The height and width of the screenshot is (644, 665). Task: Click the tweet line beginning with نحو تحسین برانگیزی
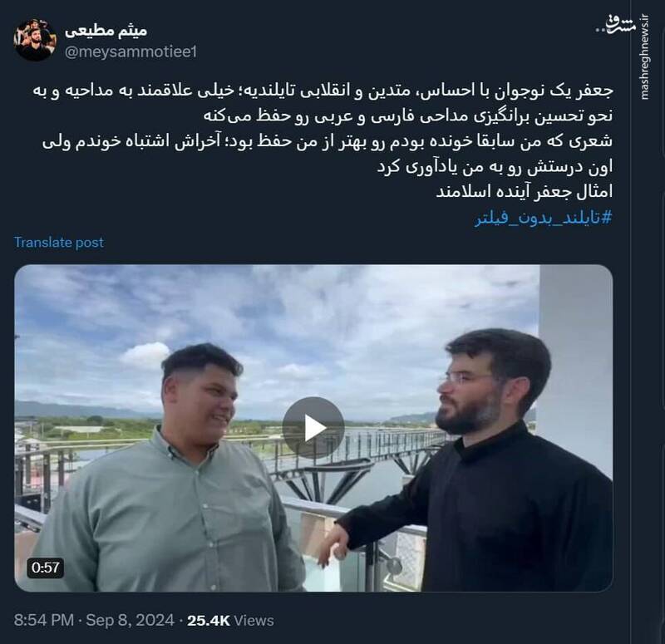click(408, 116)
